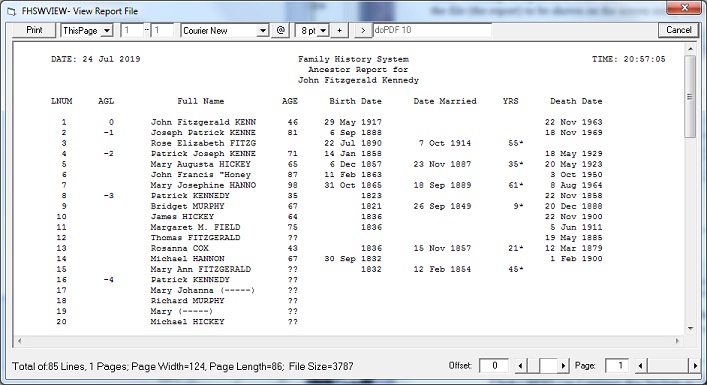Click 'TIME: 20:57:05' text
This screenshot has height=385, width=707.
(x=629, y=59)
